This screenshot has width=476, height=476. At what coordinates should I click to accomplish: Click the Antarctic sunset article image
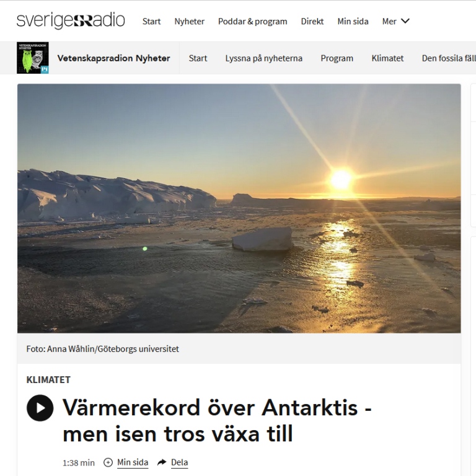[x=239, y=208]
